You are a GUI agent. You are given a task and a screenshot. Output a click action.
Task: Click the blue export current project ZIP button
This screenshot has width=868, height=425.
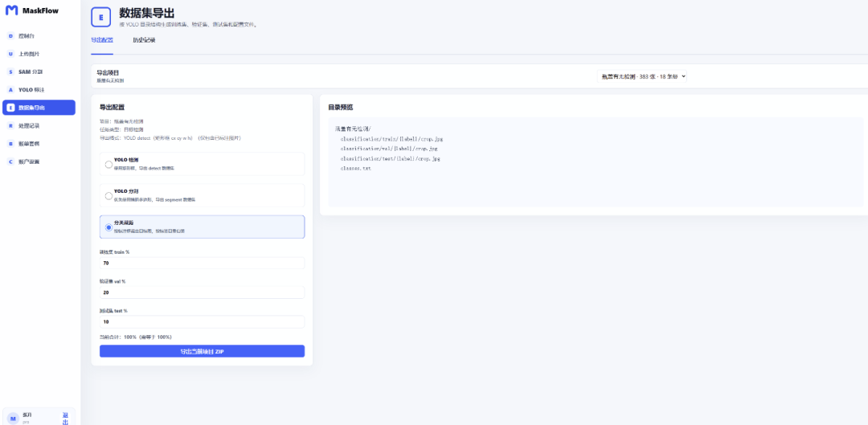point(202,351)
